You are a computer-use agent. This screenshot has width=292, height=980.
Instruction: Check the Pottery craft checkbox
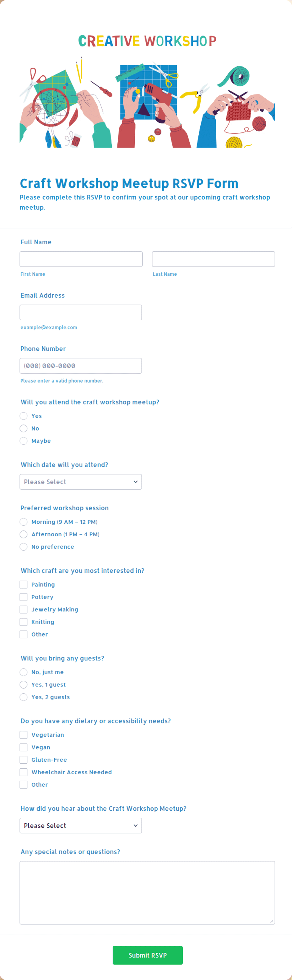[24, 597]
